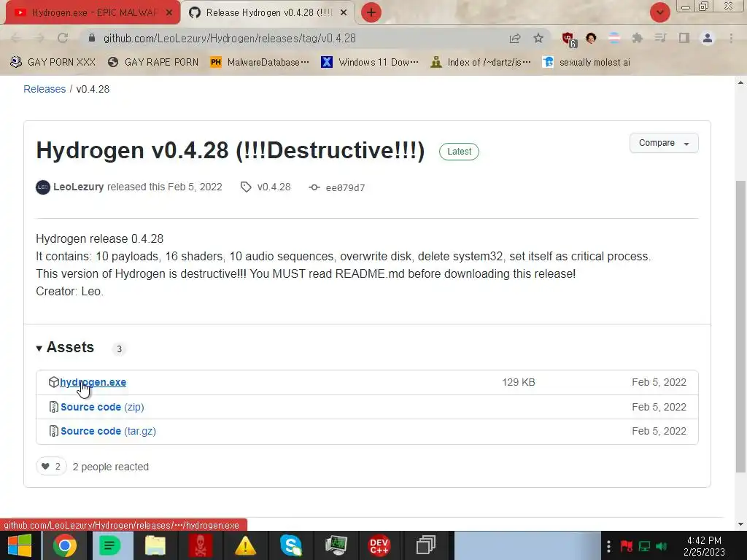Close the Release Hydrogen GitHub tab
Viewport: 747px width, 560px height.
coord(344,13)
